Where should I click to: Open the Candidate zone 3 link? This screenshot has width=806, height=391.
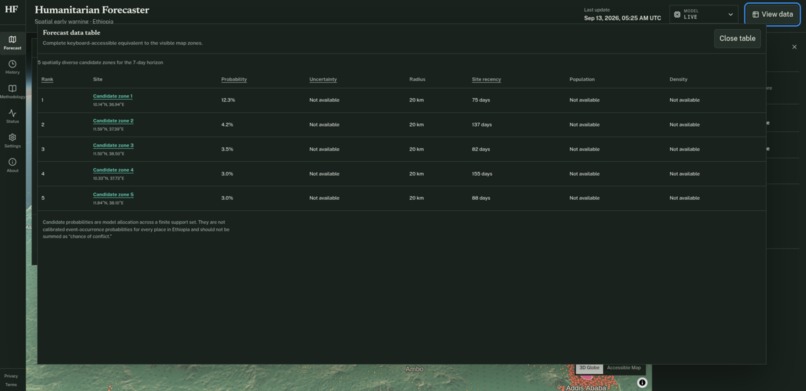tap(113, 145)
